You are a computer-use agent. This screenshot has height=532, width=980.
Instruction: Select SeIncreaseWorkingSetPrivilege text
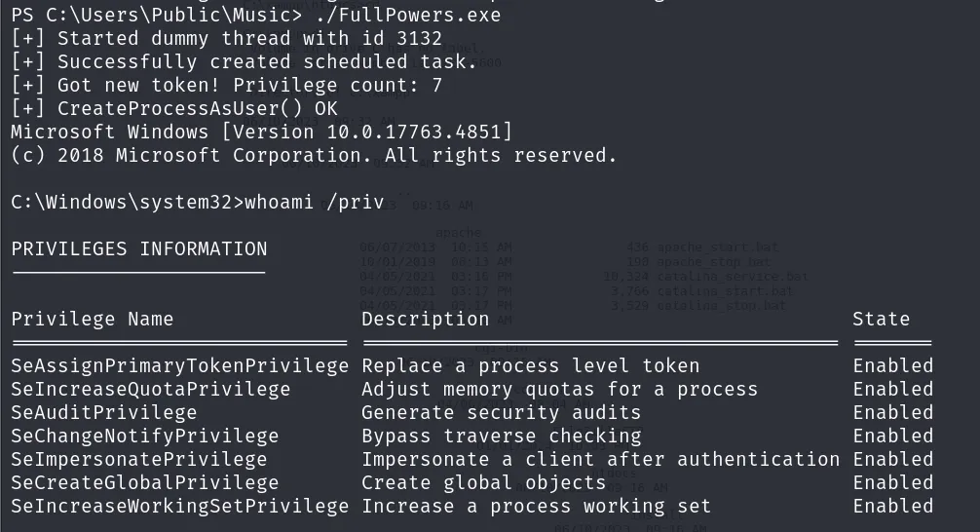click(x=180, y=507)
